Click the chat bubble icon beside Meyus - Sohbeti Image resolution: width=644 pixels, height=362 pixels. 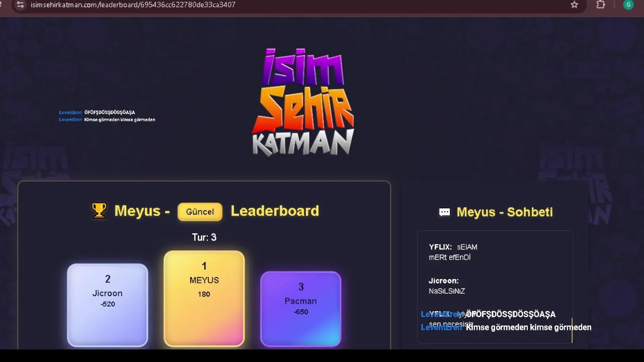point(444,212)
